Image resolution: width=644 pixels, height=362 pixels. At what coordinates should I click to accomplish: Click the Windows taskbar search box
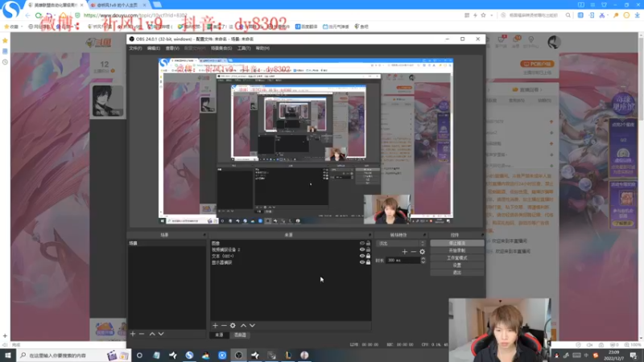[x=74, y=356]
